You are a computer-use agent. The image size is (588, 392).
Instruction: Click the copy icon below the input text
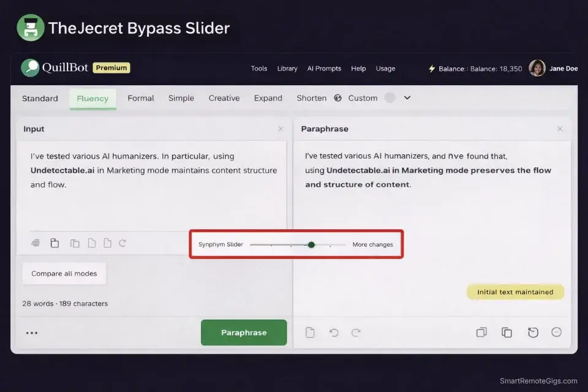[75, 243]
